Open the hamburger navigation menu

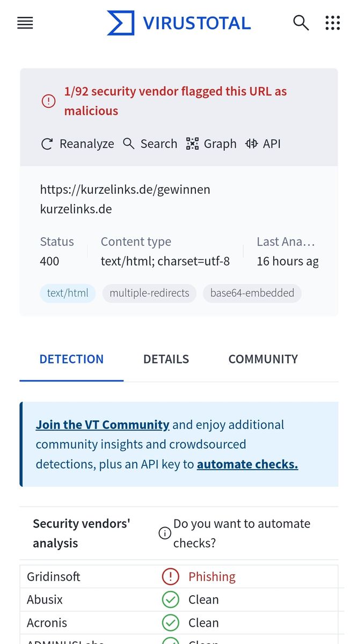click(25, 23)
